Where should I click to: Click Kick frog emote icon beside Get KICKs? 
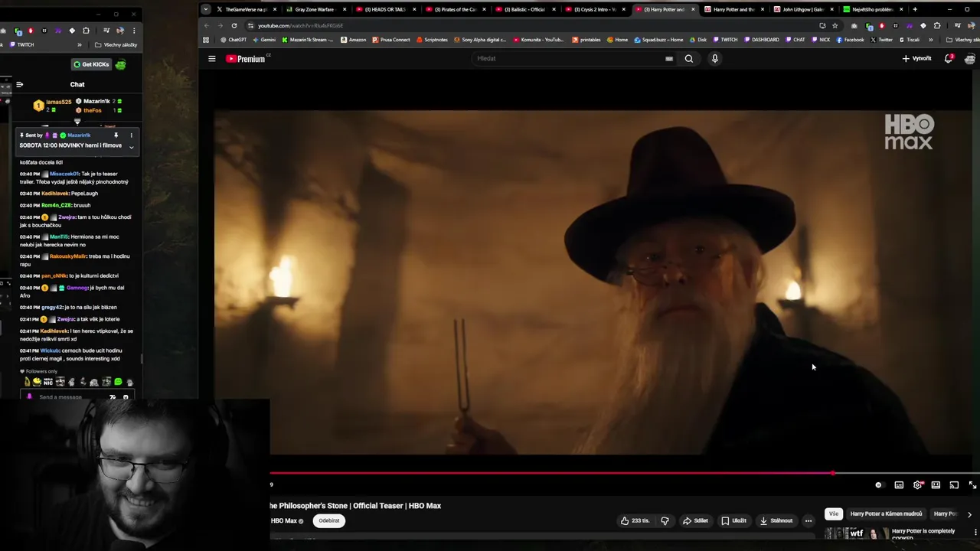click(x=120, y=64)
